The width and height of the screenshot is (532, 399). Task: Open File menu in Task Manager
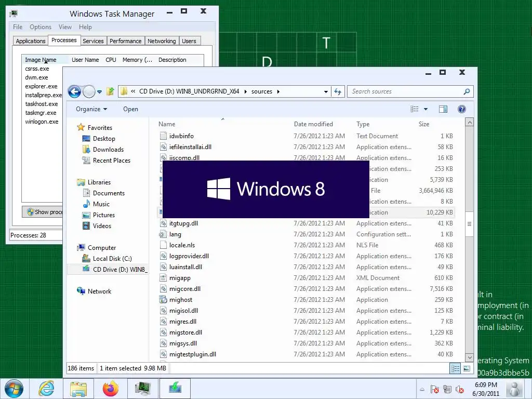tap(18, 27)
